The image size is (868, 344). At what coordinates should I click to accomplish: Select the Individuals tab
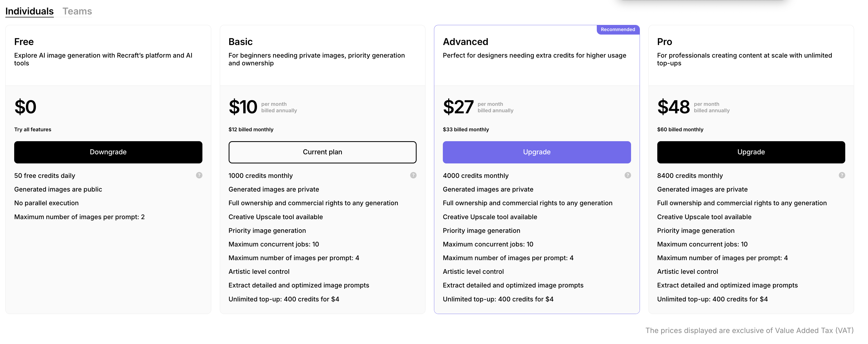29,10
